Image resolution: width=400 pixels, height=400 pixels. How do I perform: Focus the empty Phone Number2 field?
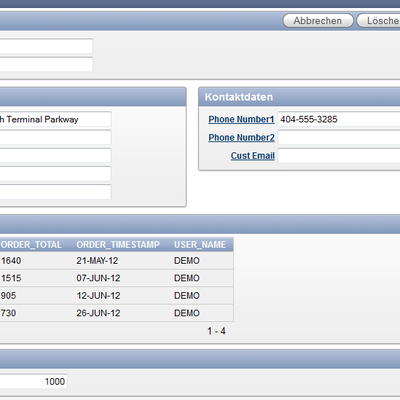(x=339, y=137)
